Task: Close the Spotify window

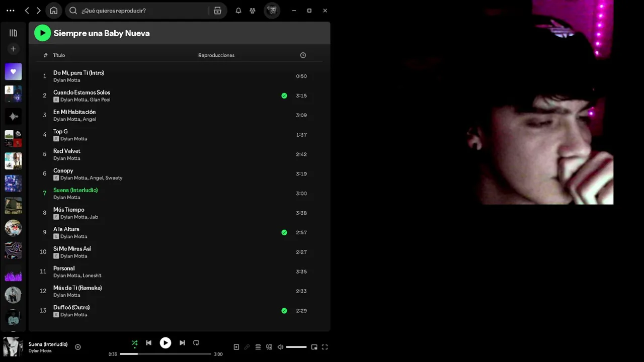Action: click(x=325, y=11)
